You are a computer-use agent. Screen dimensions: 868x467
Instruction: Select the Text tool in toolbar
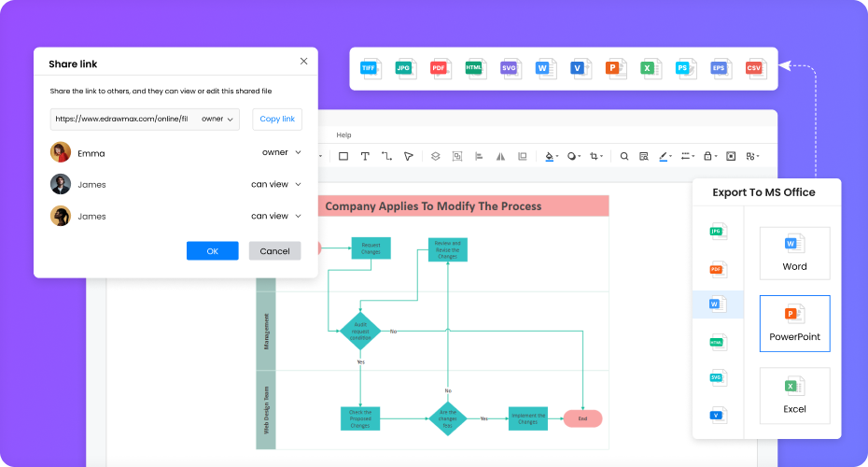tap(364, 157)
